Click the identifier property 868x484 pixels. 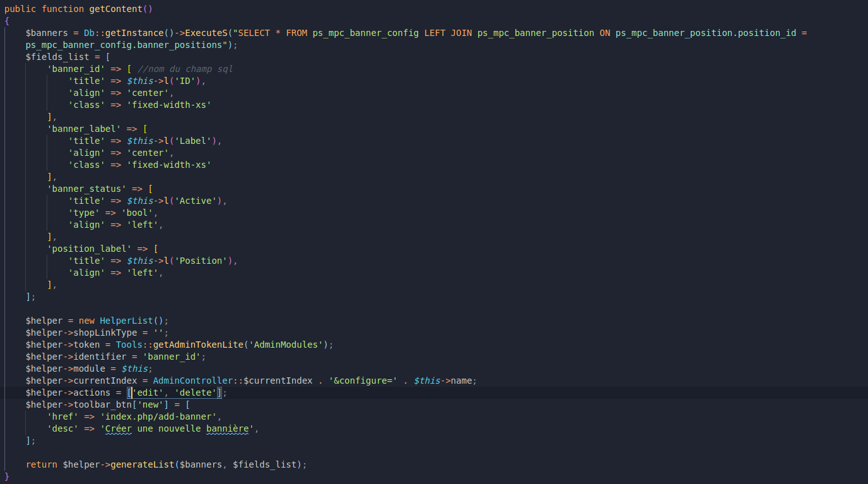100,357
